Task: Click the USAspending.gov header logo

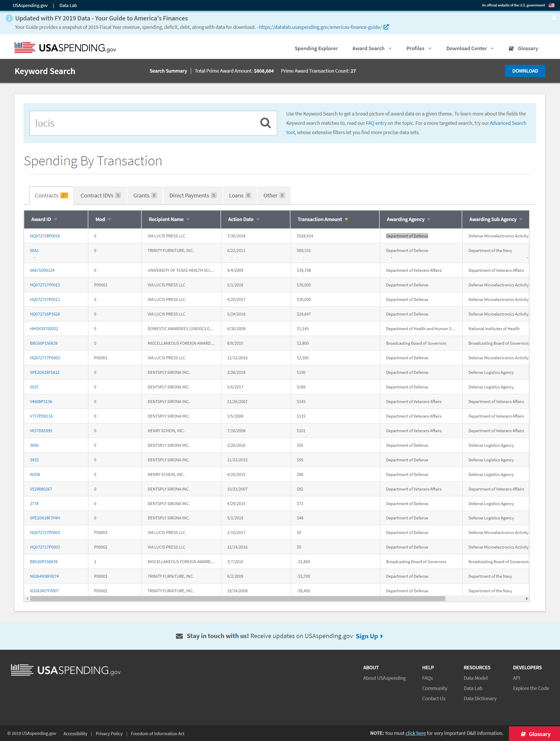Action: [x=65, y=48]
